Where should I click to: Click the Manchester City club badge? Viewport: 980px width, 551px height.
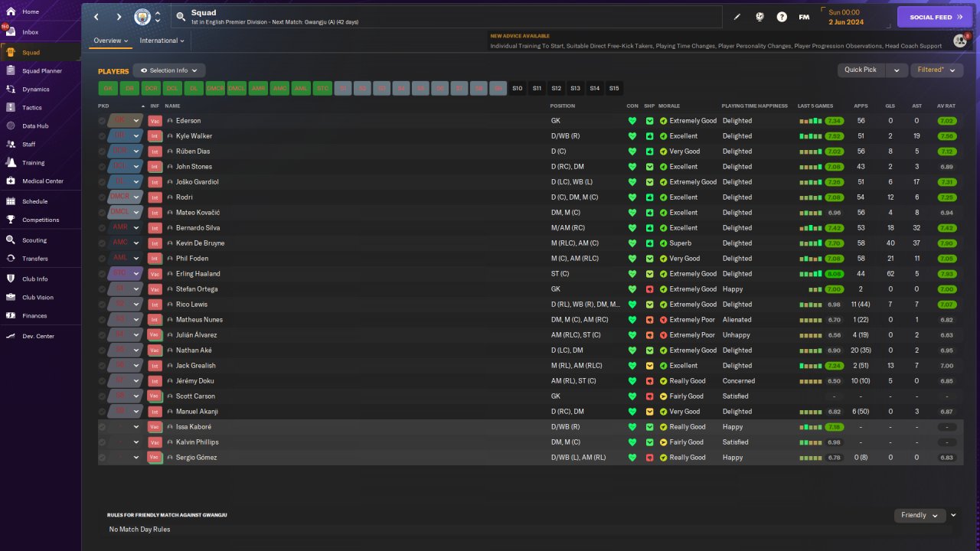(142, 17)
